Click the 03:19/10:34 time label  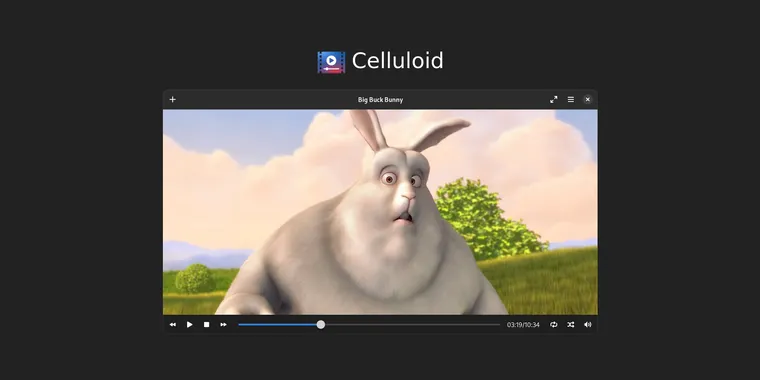[523, 325]
